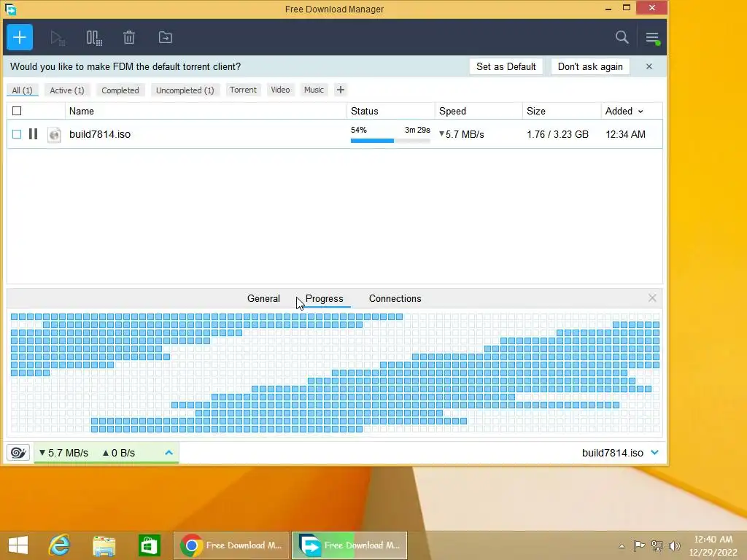
Task: Switch to the Connections details tab
Action: 395,298
